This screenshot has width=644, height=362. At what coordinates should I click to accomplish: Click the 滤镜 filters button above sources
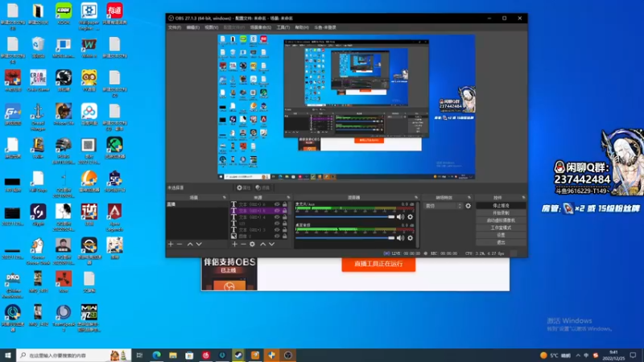pyautogui.click(x=262, y=187)
